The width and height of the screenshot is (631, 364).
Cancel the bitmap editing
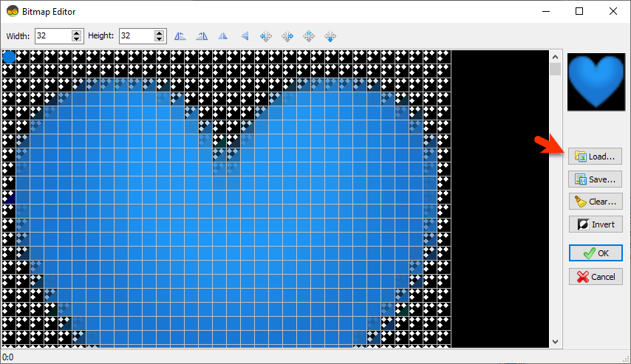point(596,277)
